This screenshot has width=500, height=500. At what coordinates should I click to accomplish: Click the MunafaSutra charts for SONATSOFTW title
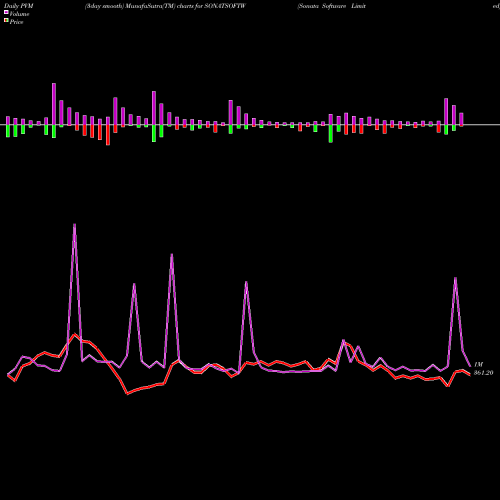(165, 6)
